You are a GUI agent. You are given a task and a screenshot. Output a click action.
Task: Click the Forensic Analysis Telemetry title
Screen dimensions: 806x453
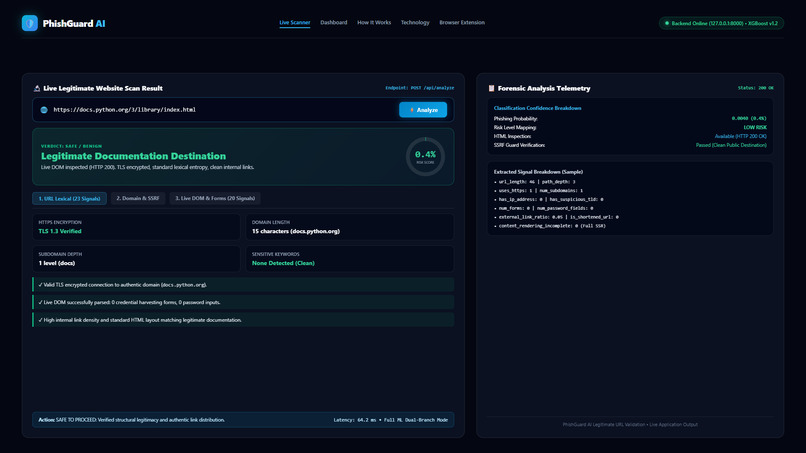[544, 88]
